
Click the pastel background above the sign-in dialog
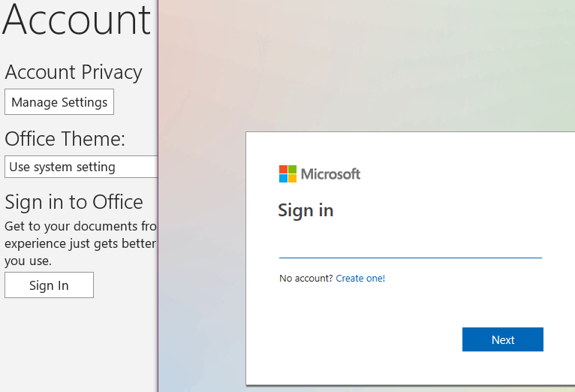367,66
